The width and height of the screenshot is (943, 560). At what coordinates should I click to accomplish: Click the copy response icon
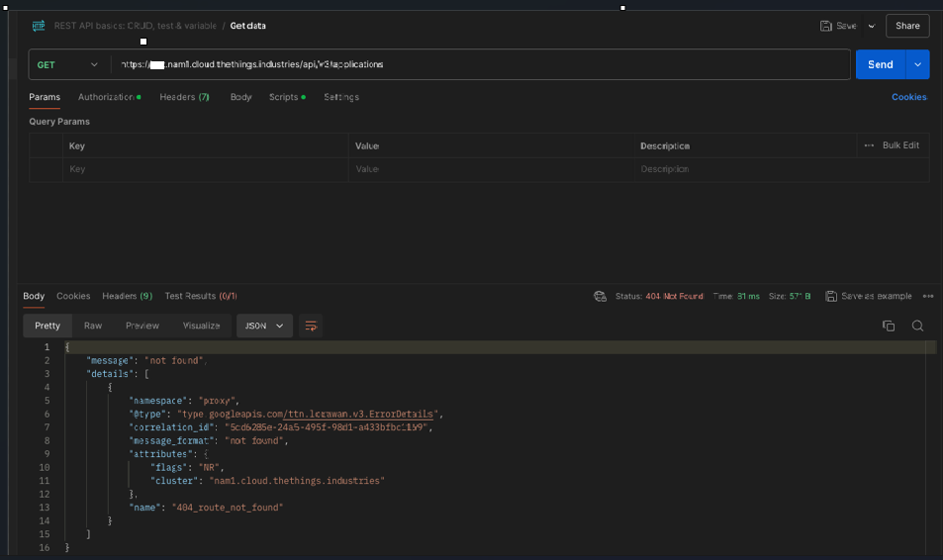pos(889,326)
